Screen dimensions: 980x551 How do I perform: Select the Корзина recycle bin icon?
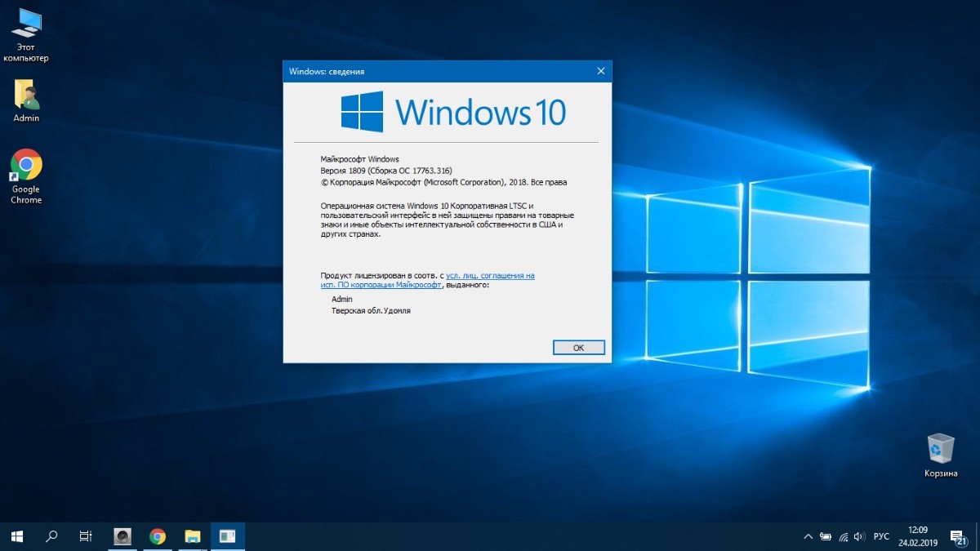pos(941,455)
